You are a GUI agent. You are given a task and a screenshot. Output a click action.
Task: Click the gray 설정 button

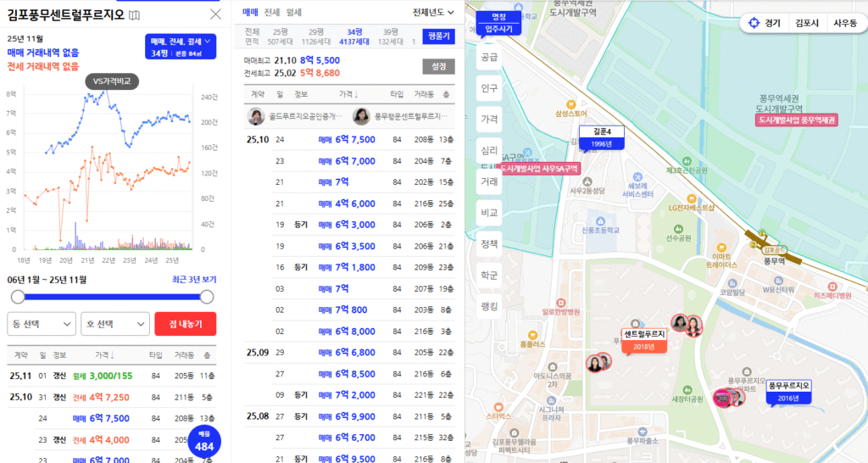coord(439,66)
